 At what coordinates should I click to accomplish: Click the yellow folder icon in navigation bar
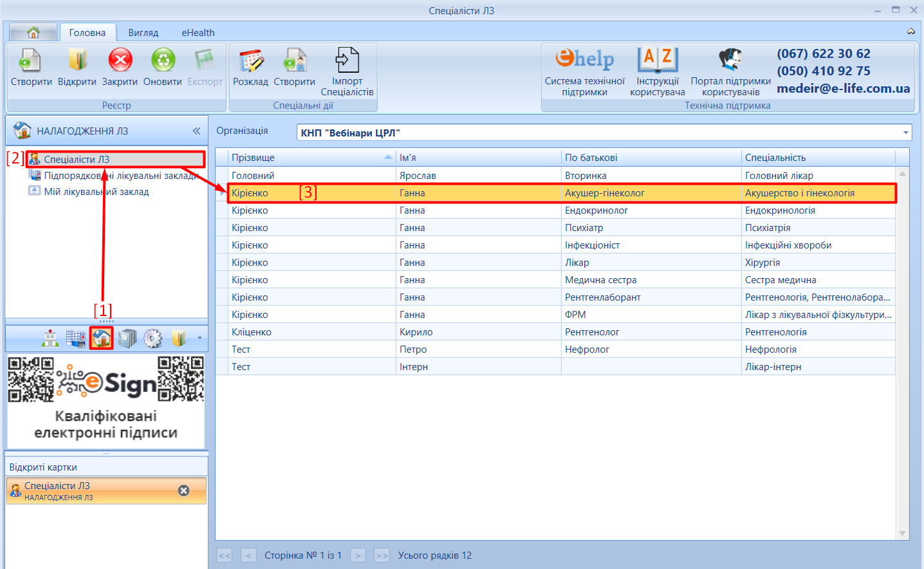[x=179, y=338]
